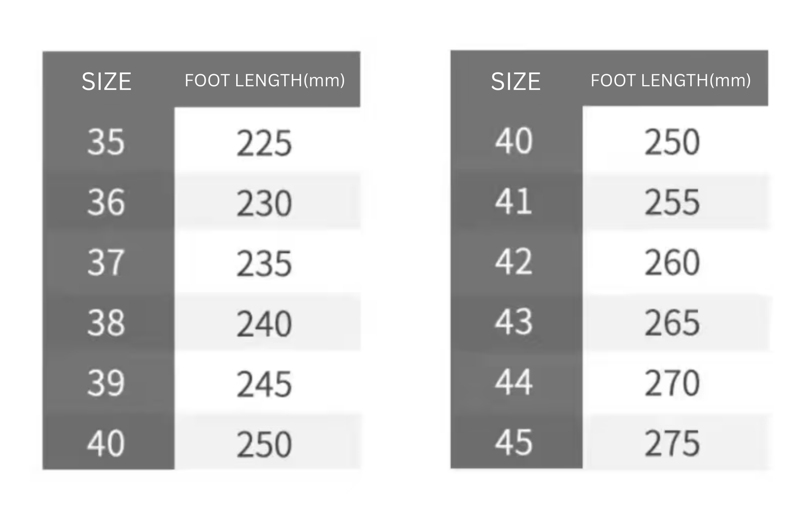The width and height of the screenshot is (812, 520).
Task: Click the size 35 cell
Action: (x=106, y=142)
